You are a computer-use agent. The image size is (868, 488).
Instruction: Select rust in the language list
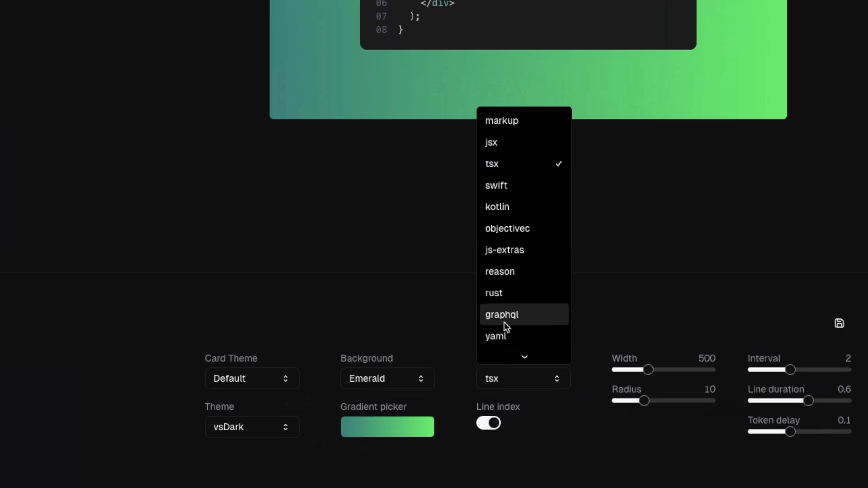[x=524, y=293]
